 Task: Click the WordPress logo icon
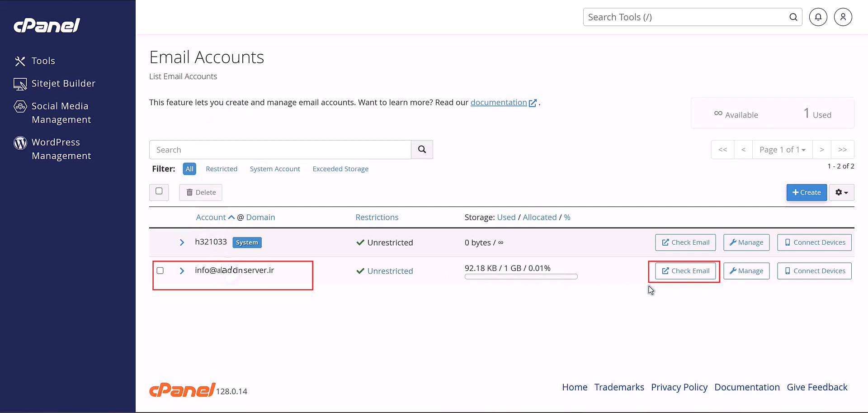tap(20, 143)
